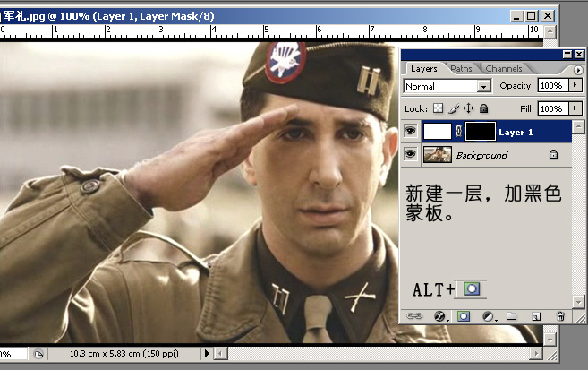Click the document zoom percentage field
588x370 pixels.
[13, 354]
